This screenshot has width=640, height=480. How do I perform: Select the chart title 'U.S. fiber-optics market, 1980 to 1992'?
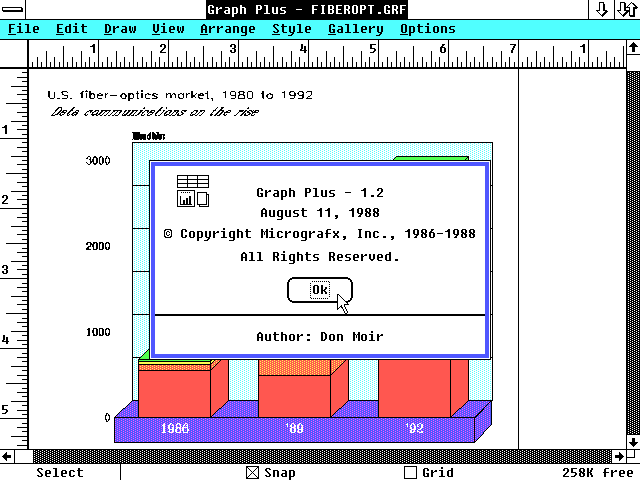pyautogui.click(x=180, y=95)
